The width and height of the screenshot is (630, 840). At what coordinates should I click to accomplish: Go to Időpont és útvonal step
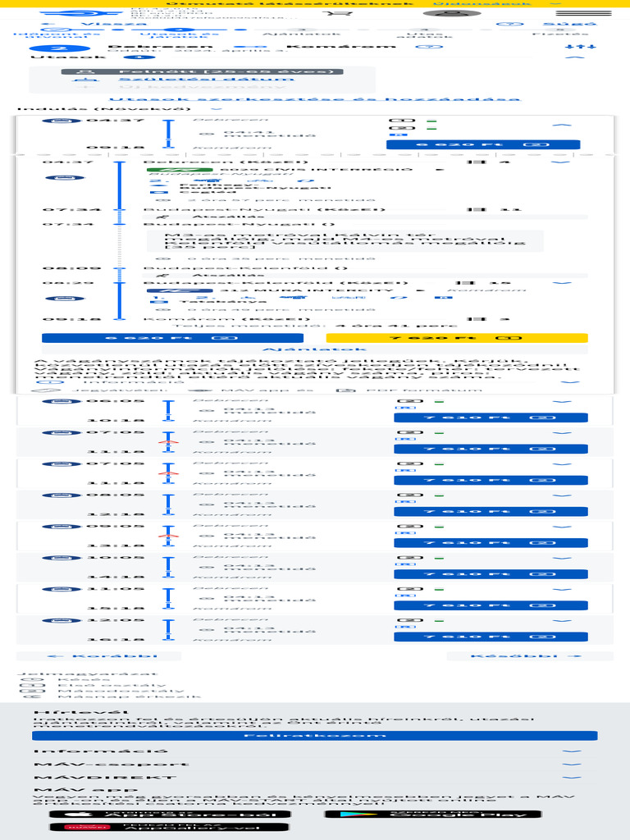tap(57, 34)
